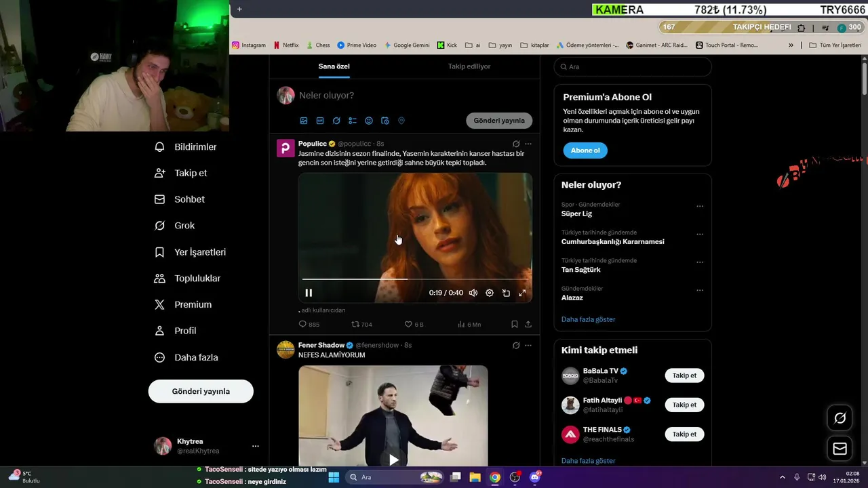Schedule the post with calendar icon

[x=385, y=121]
